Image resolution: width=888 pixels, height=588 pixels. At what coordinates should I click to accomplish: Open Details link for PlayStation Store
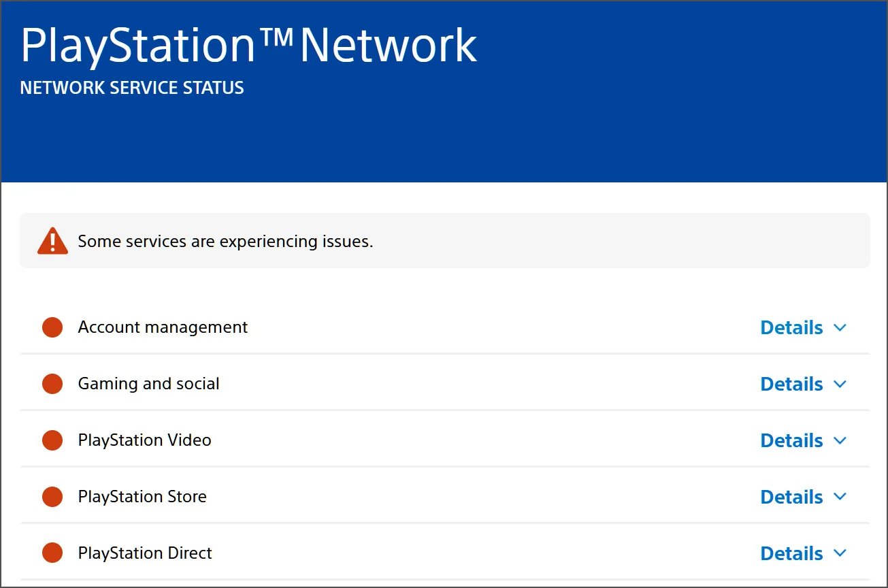tap(791, 497)
